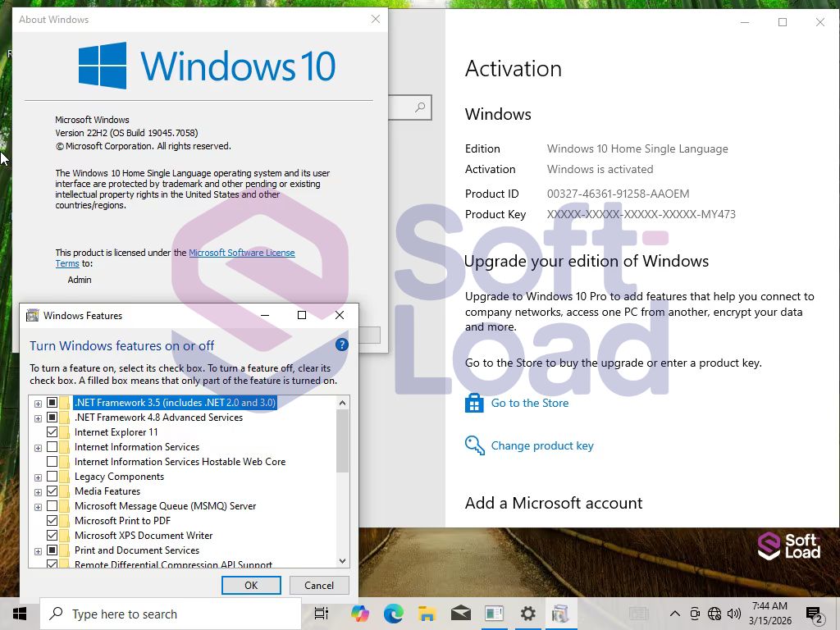This screenshot has width=840, height=630.
Task: Click the taskbar search box
Action: click(171, 614)
